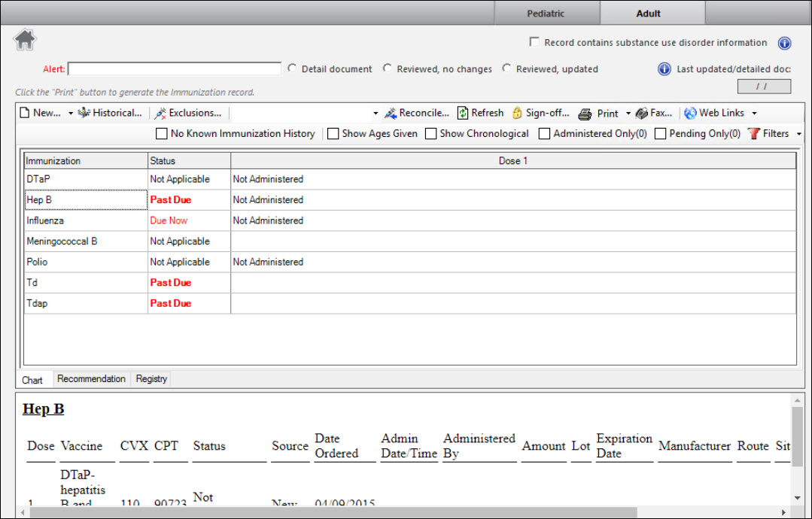Expand the Web Links dropdown arrow
Image resolution: width=812 pixels, height=519 pixels.
754,114
